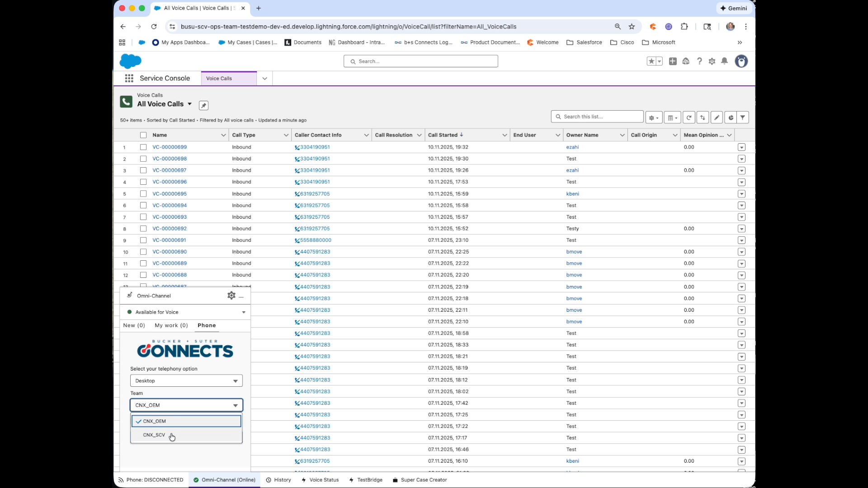Open the Voice Calls console tab dropdown

[265, 78]
